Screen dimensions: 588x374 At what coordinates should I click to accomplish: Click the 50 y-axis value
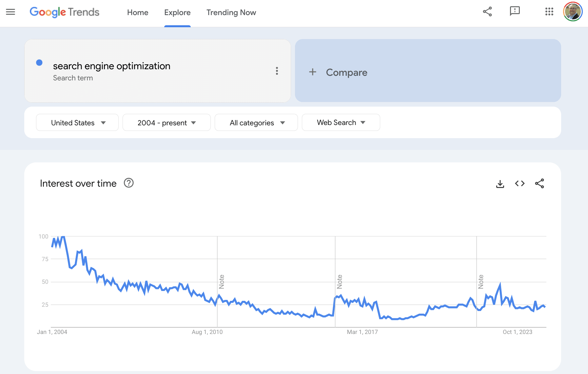click(45, 282)
